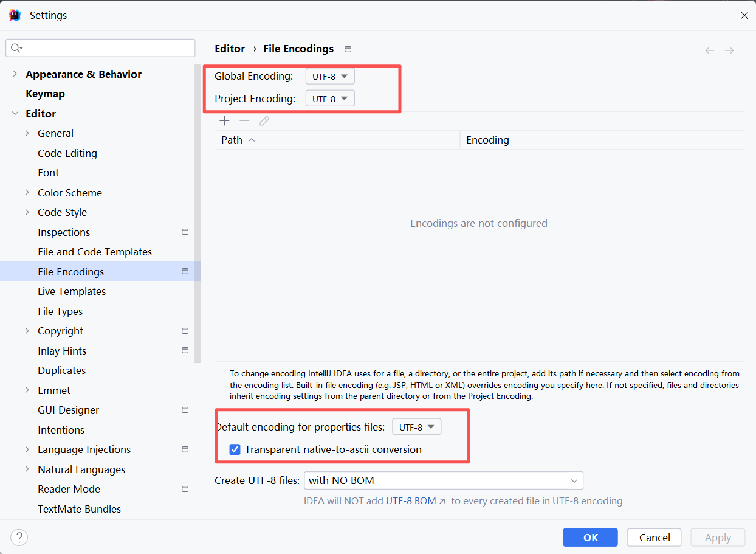
Task: Click the edit pencil icon
Action: 264,121
